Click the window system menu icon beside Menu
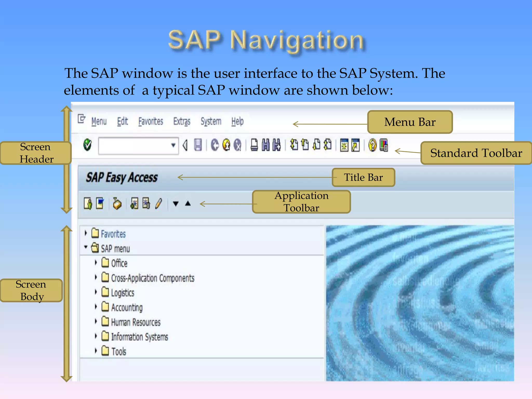 82,119
